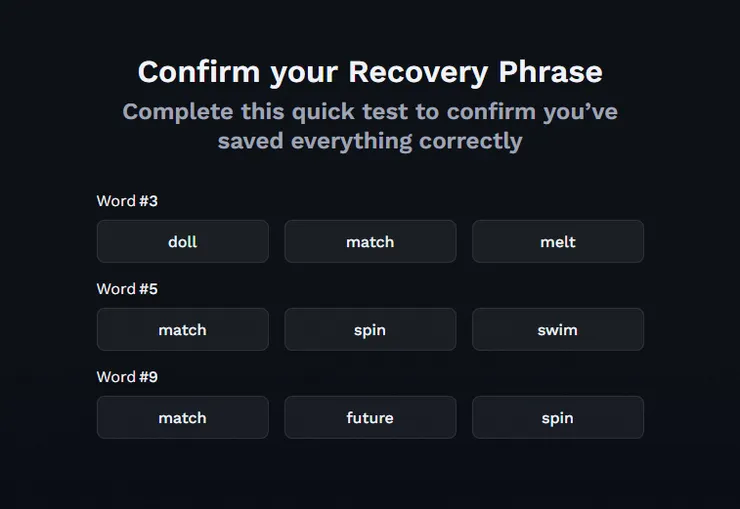Pick the last option in the Word #9 row
The image size is (740, 509).
coord(557,418)
